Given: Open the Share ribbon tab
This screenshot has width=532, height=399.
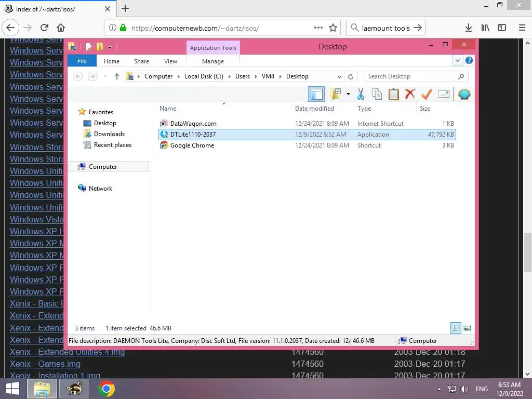Looking at the screenshot, I should (x=141, y=61).
